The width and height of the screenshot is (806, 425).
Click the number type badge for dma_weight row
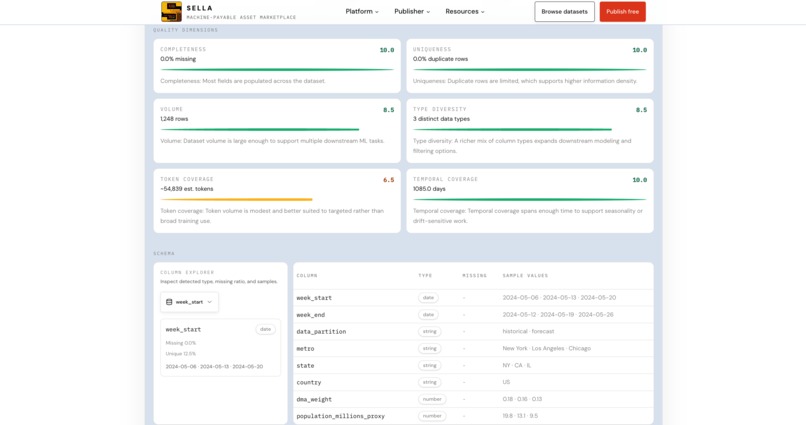[432, 399]
